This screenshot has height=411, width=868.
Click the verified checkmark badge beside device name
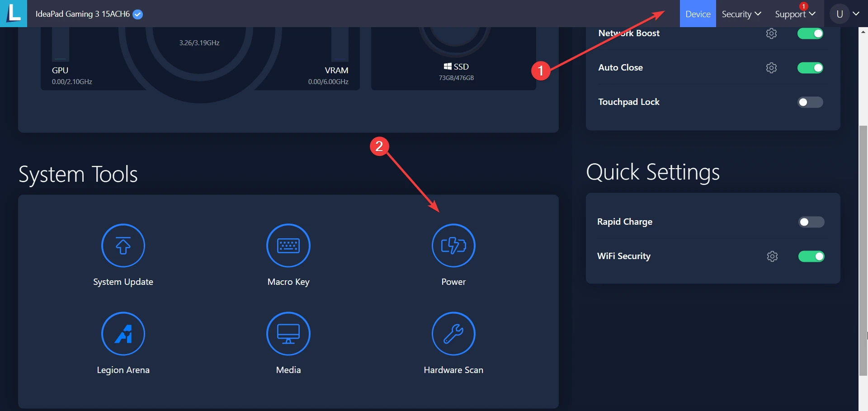pyautogui.click(x=138, y=14)
